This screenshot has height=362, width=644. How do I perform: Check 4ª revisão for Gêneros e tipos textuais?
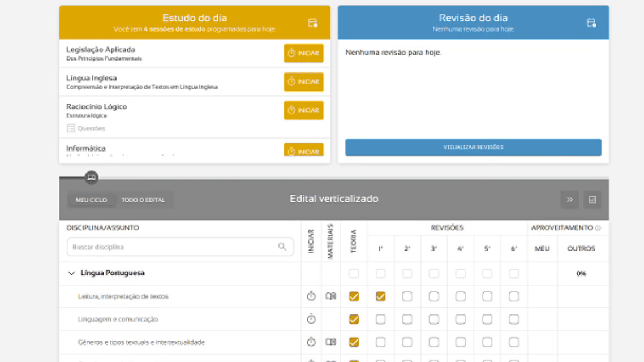461,342
